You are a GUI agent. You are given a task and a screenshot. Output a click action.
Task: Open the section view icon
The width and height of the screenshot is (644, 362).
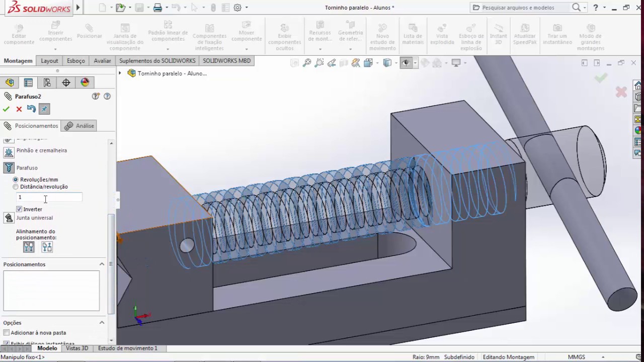[344, 63]
